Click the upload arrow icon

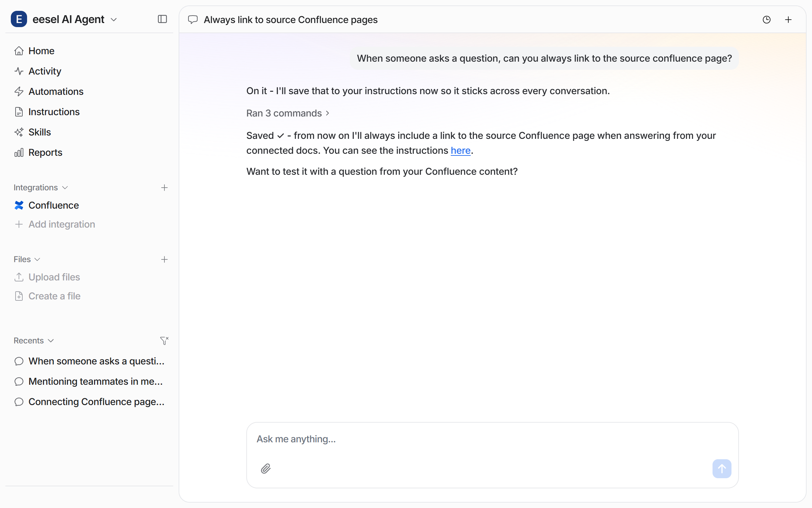19,277
